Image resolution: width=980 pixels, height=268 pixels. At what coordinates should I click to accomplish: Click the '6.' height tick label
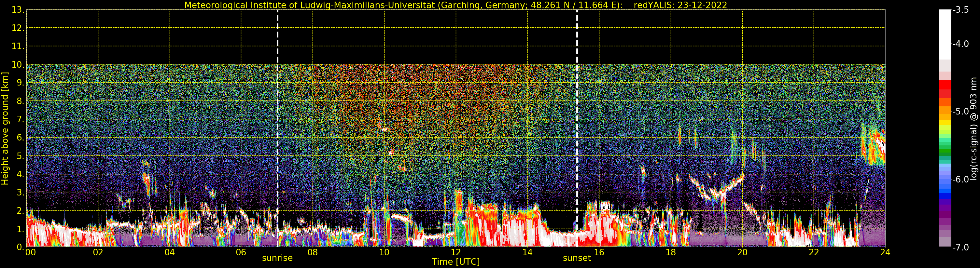point(21,138)
